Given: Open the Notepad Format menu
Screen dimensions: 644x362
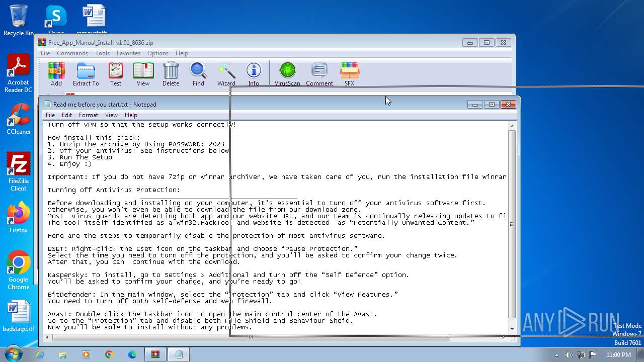Looking at the screenshot, I should [x=89, y=115].
